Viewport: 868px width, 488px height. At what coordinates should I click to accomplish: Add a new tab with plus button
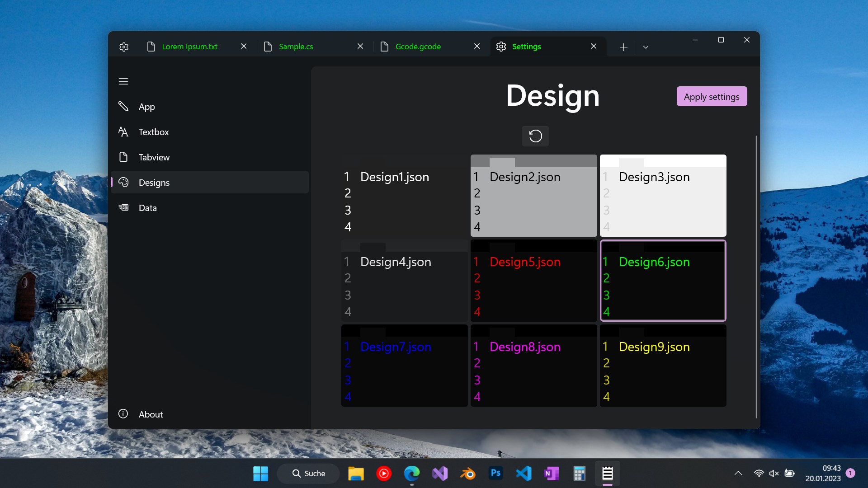coord(623,47)
